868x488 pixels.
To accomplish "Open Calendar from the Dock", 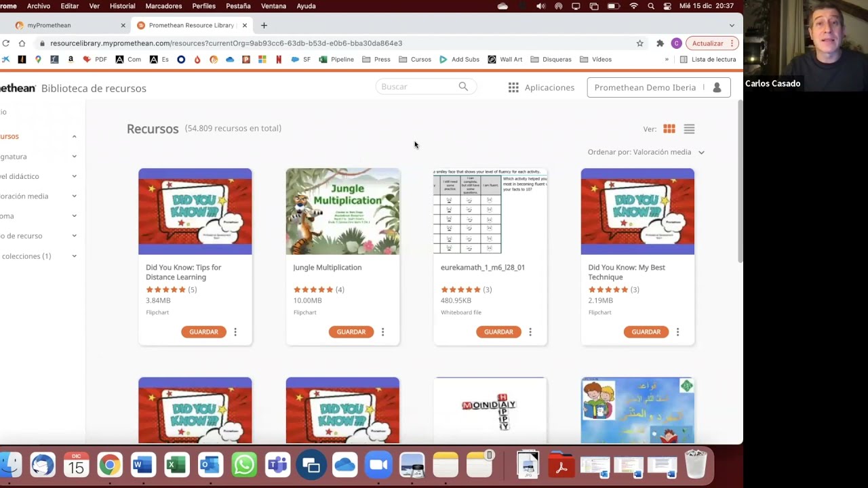I will coord(76,466).
